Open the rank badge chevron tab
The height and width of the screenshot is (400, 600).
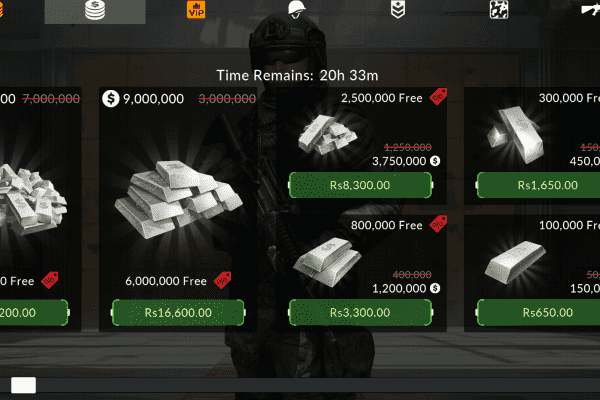point(398,10)
